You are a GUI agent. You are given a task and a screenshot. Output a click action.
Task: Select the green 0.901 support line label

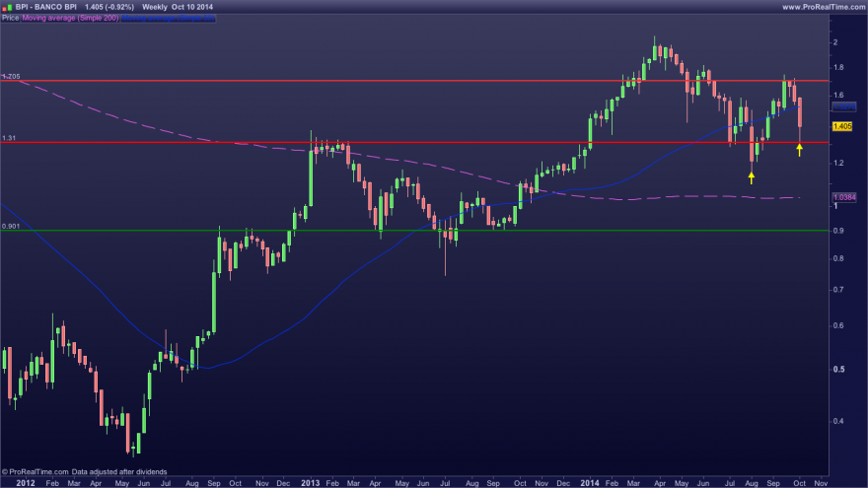(x=11, y=226)
